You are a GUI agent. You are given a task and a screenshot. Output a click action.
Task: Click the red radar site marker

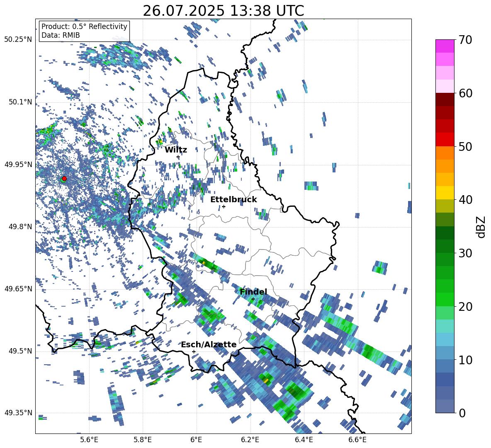pyautogui.click(x=64, y=179)
